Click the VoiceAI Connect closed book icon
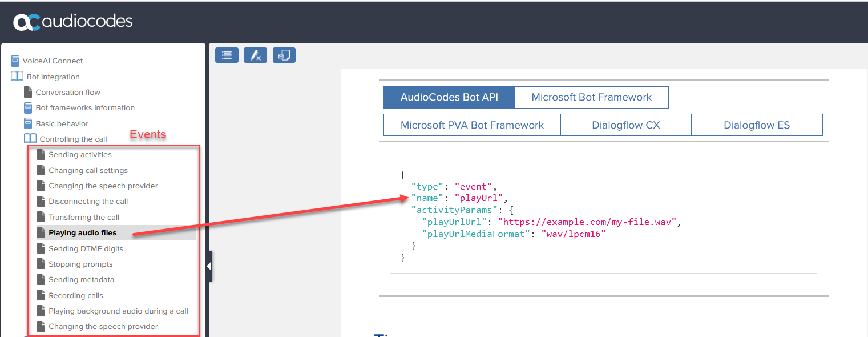The width and height of the screenshot is (868, 337). (15, 61)
